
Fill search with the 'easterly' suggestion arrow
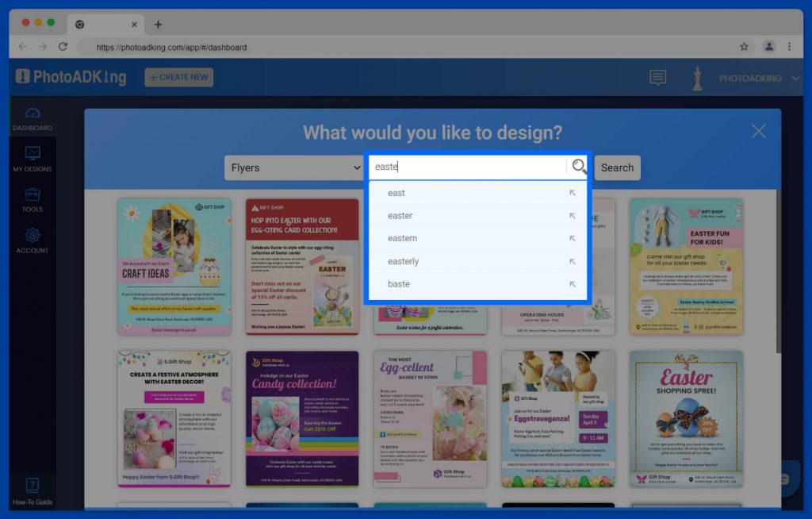573,261
